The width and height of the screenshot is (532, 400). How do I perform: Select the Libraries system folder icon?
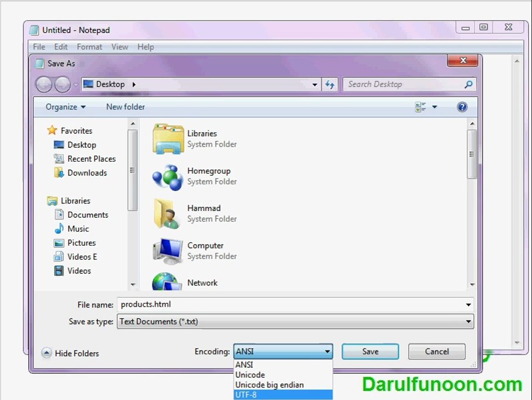click(x=168, y=139)
